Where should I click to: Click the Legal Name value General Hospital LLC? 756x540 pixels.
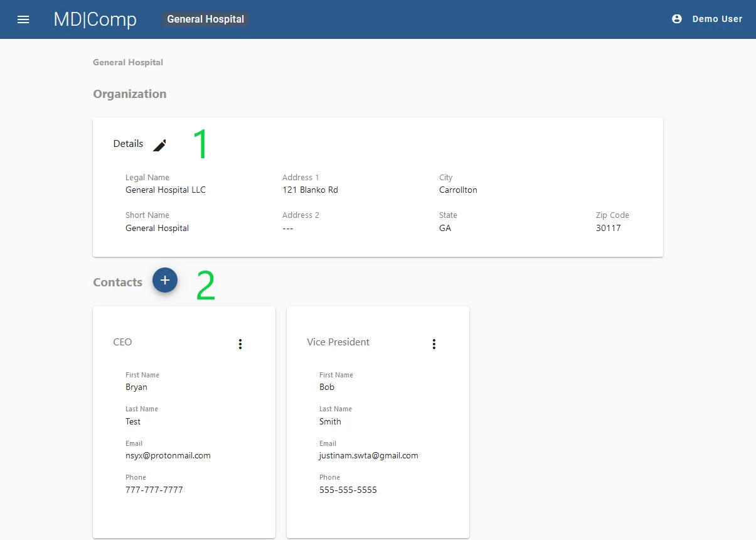point(166,190)
